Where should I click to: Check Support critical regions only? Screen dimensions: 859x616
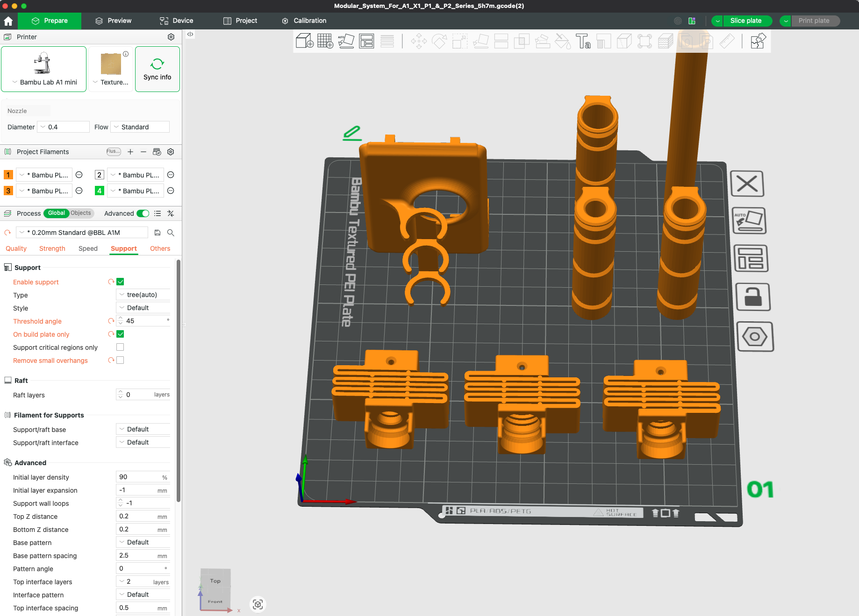tap(120, 347)
